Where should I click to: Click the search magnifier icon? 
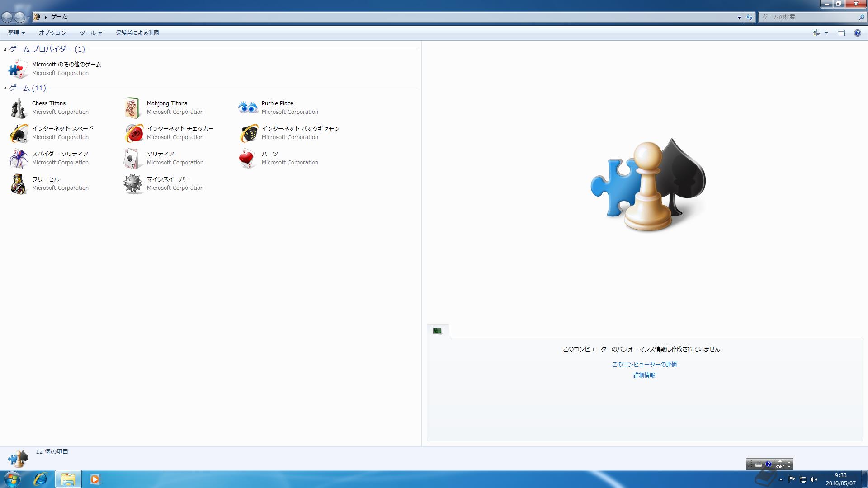(x=861, y=17)
